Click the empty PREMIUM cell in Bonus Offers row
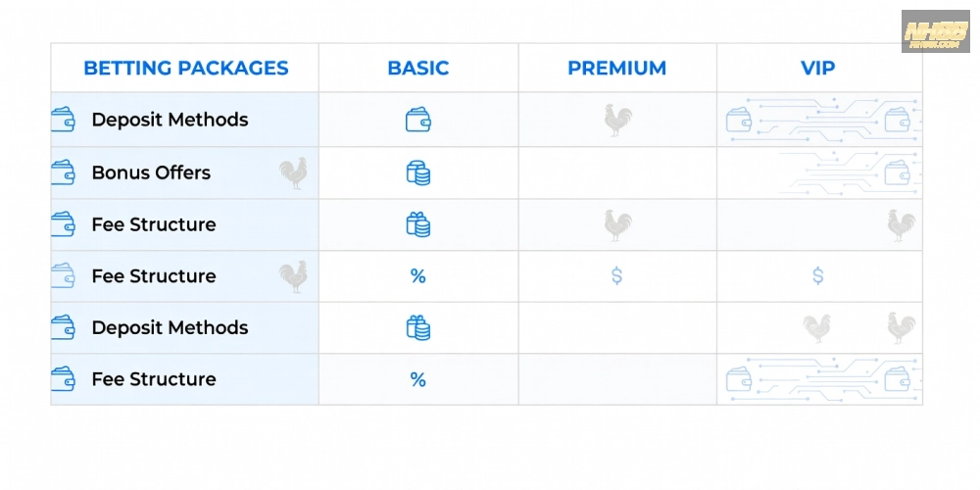Screen dimensions: 980x490 point(617,173)
